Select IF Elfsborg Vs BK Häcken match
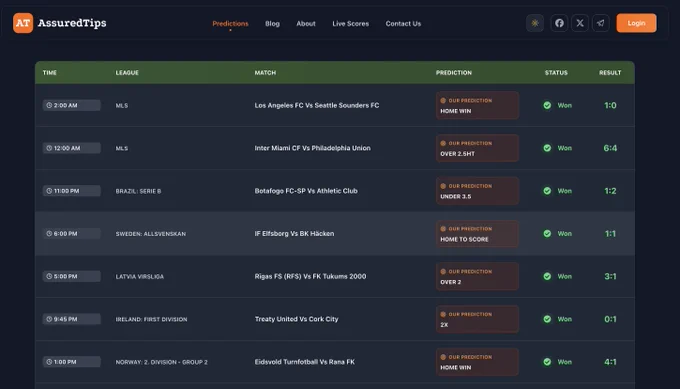This screenshot has width=680, height=389. pos(294,233)
